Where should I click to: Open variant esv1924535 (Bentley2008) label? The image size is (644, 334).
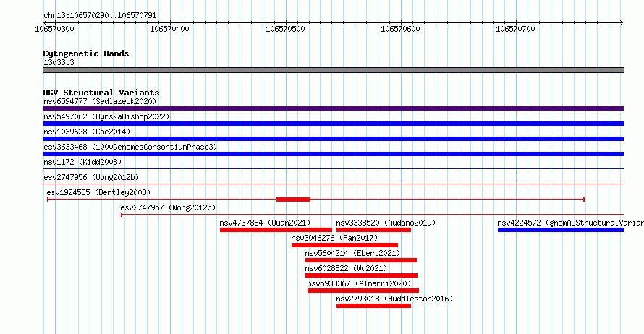pos(98,192)
